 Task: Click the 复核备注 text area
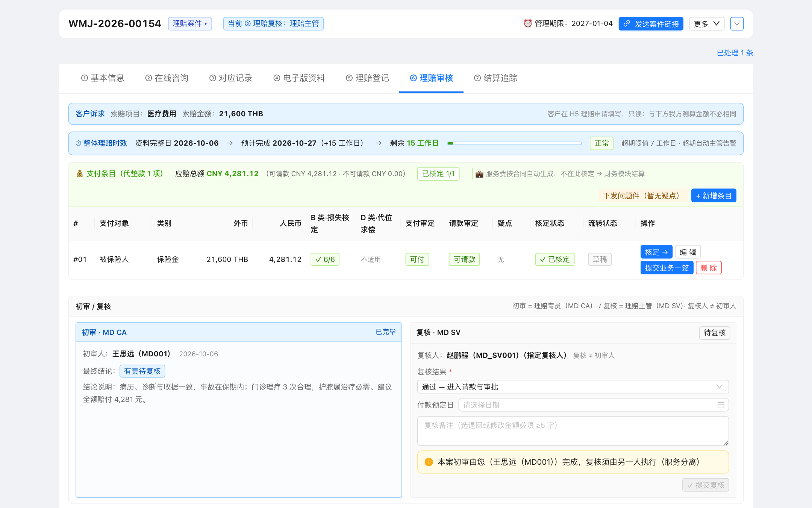tap(573, 431)
